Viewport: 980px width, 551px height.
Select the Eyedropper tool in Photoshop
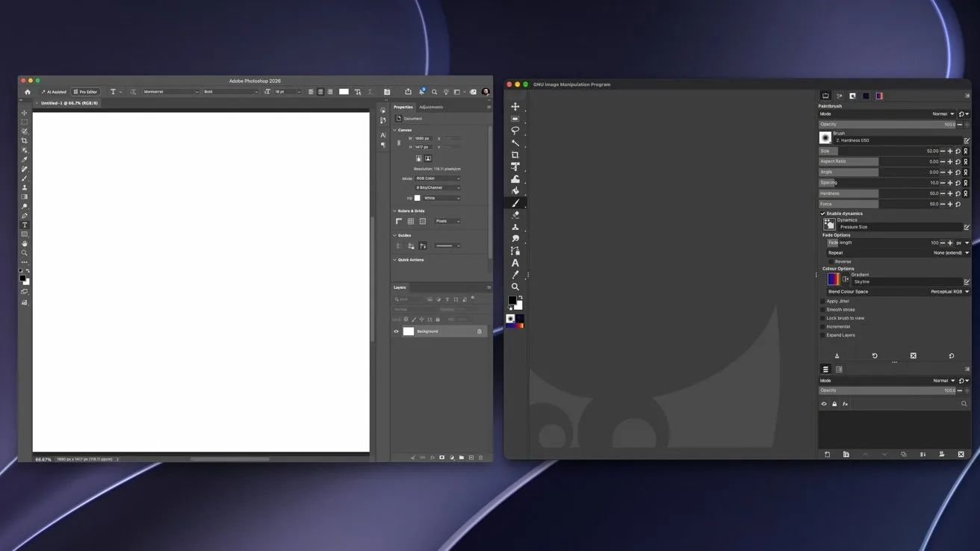(25, 159)
